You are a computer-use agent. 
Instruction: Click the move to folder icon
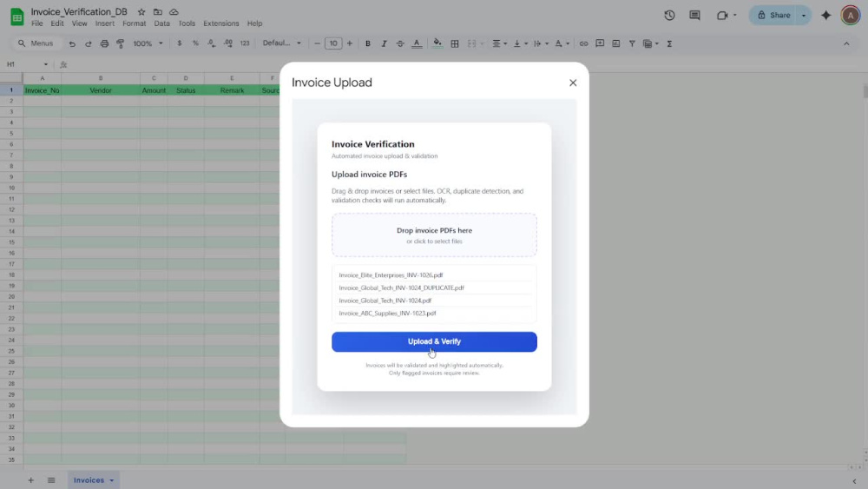(158, 11)
